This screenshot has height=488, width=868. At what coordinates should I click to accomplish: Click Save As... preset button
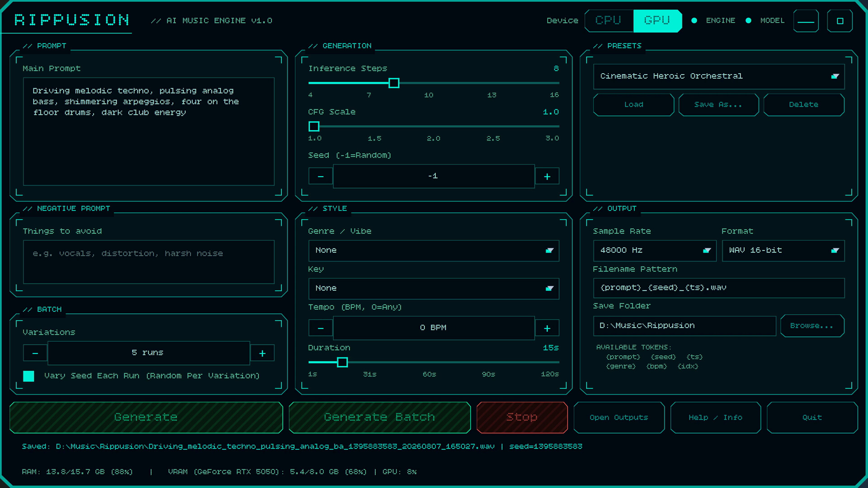pos(718,105)
